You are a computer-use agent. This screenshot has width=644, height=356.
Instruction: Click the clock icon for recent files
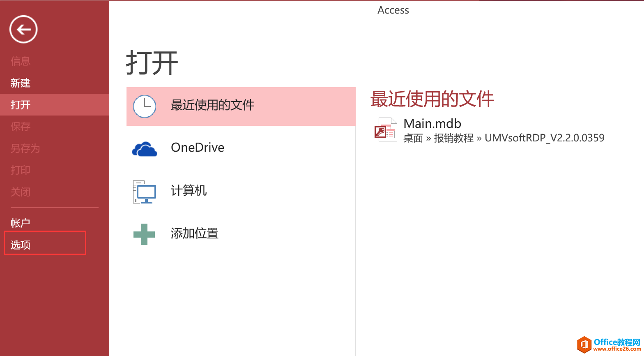coord(145,106)
